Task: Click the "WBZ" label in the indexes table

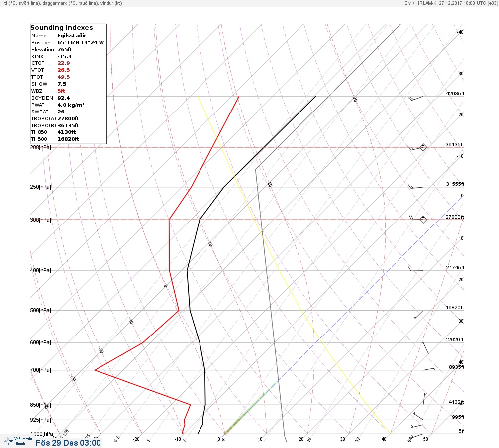Action: 37,91
